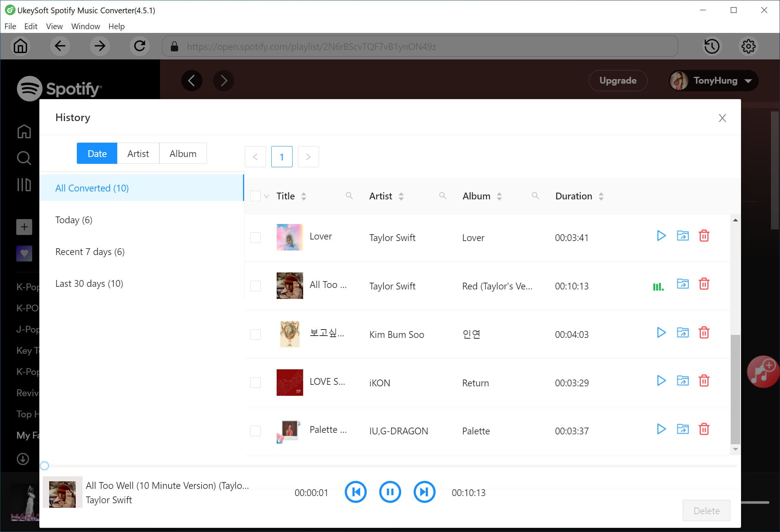The height and width of the screenshot is (532, 780).
Task: Click the Taylor Swift All Too Well thumbnail
Action: [289, 286]
